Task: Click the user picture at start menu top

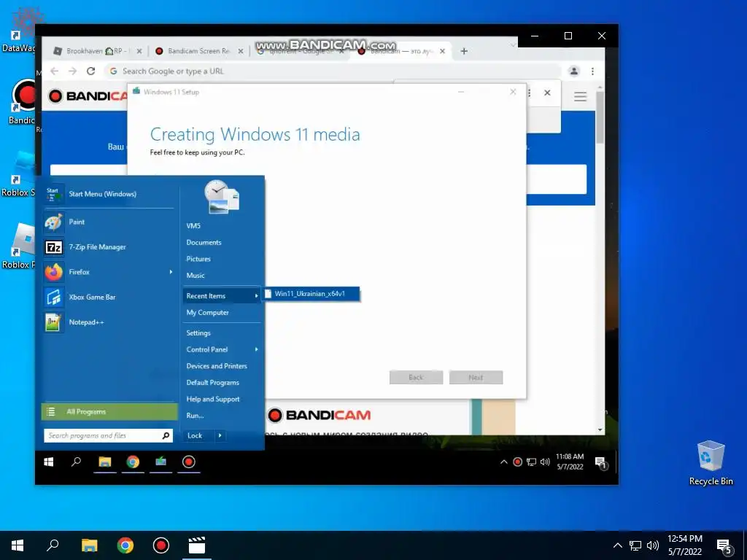Action: tap(222, 197)
